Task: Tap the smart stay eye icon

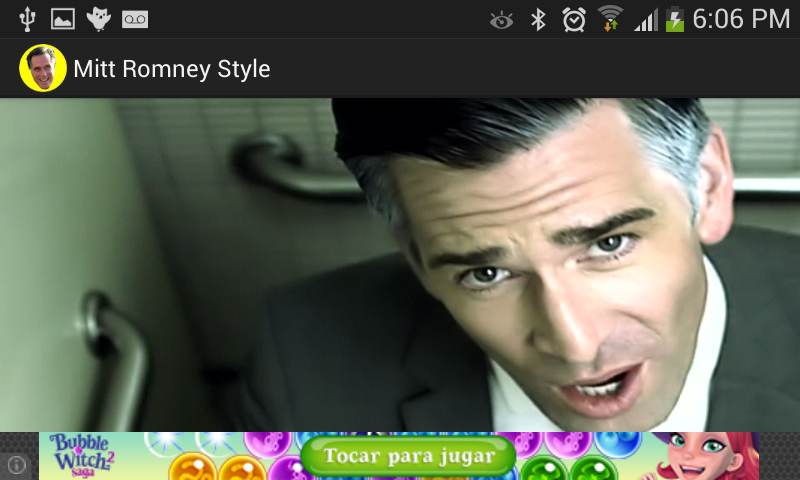Action: click(502, 20)
